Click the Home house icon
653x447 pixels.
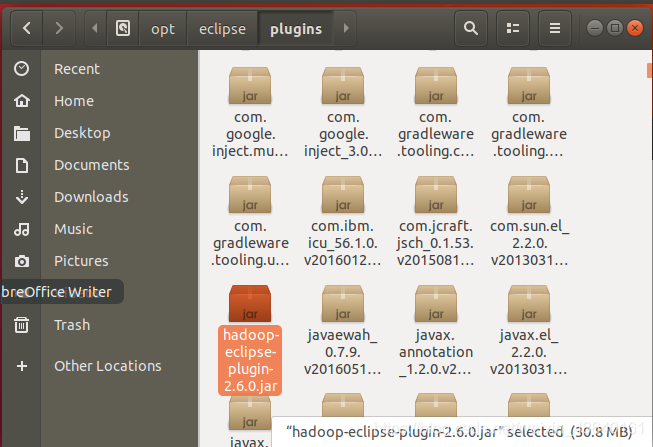point(22,101)
